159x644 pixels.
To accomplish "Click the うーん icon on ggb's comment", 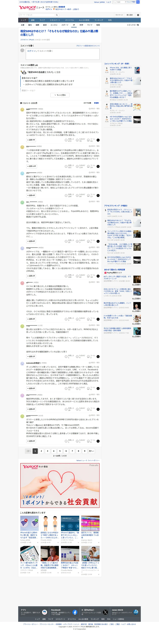I will pyautogui.click(x=88, y=140).
